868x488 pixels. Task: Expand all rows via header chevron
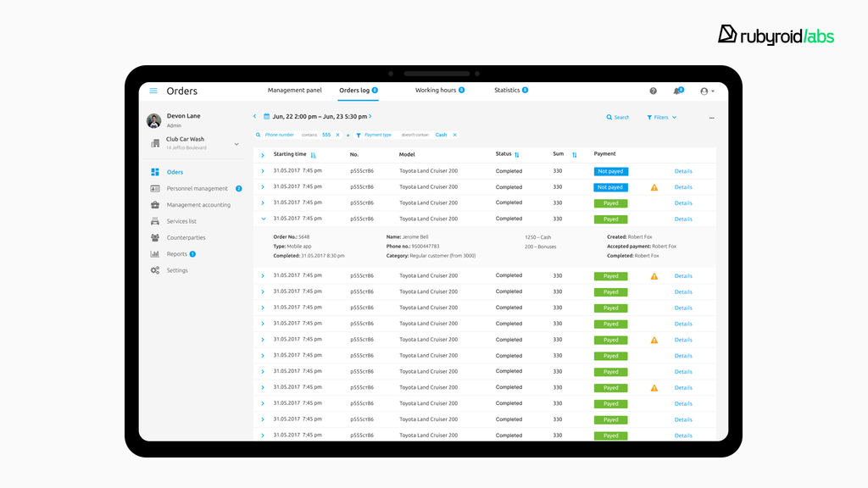(x=263, y=156)
